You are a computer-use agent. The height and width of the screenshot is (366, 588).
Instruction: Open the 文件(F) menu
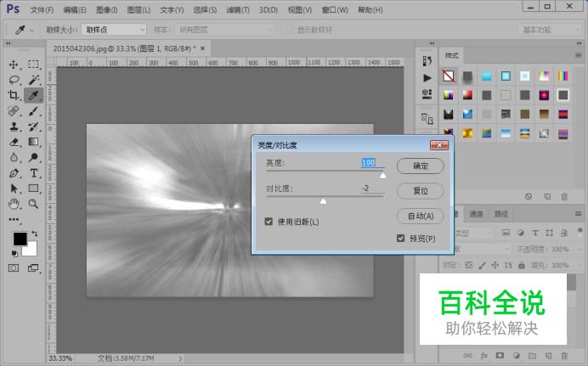click(x=42, y=10)
